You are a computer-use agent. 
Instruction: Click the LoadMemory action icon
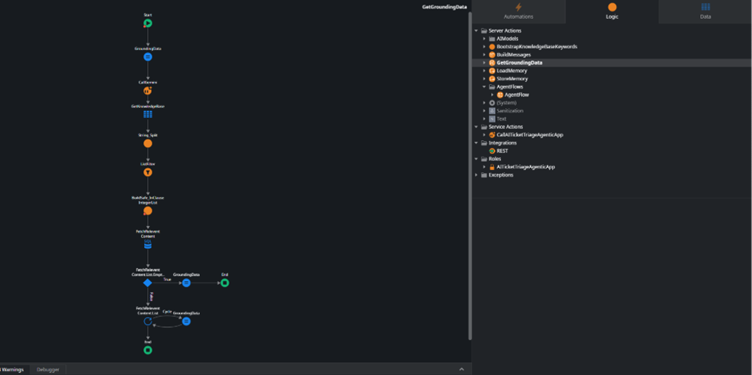coord(492,70)
